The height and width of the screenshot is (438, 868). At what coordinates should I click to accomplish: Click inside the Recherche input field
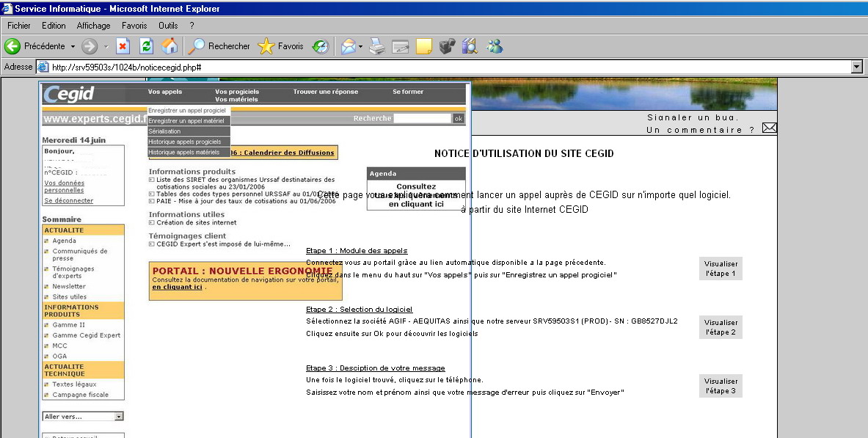[x=423, y=119]
